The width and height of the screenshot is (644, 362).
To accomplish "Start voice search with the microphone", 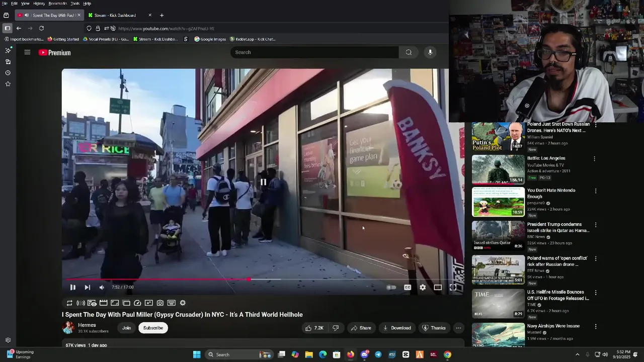I will tap(430, 52).
